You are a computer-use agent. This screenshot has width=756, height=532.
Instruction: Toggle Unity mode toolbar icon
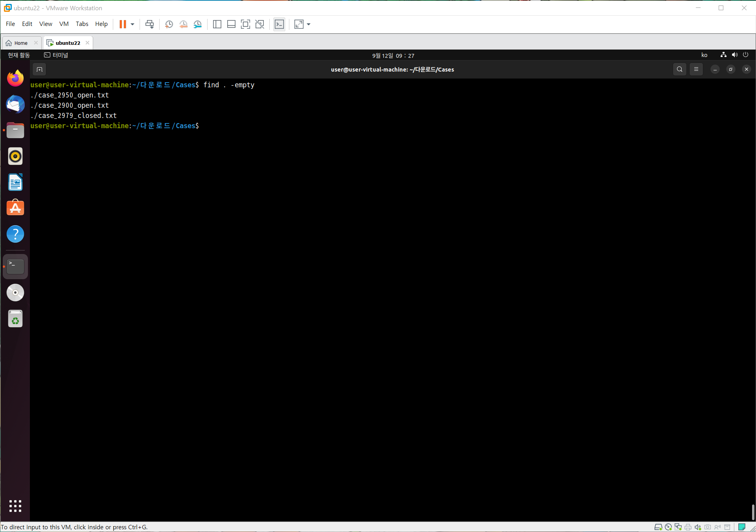click(x=259, y=24)
